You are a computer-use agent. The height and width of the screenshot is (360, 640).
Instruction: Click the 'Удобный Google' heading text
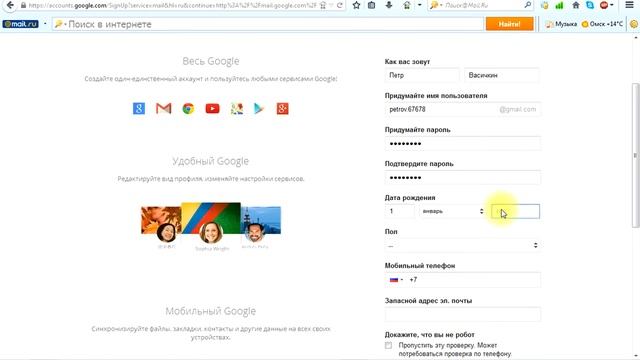click(211, 161)
